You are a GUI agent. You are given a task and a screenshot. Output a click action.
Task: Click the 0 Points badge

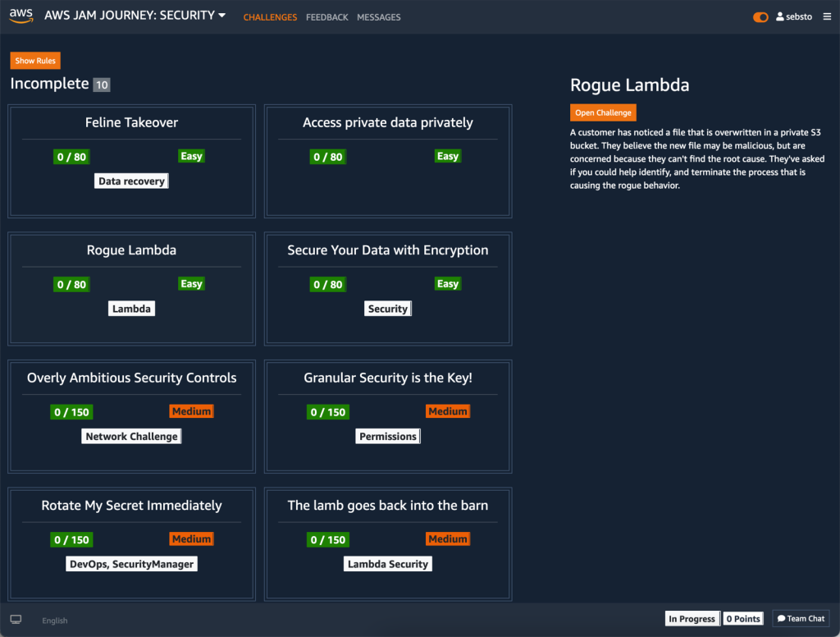(742, 618)
